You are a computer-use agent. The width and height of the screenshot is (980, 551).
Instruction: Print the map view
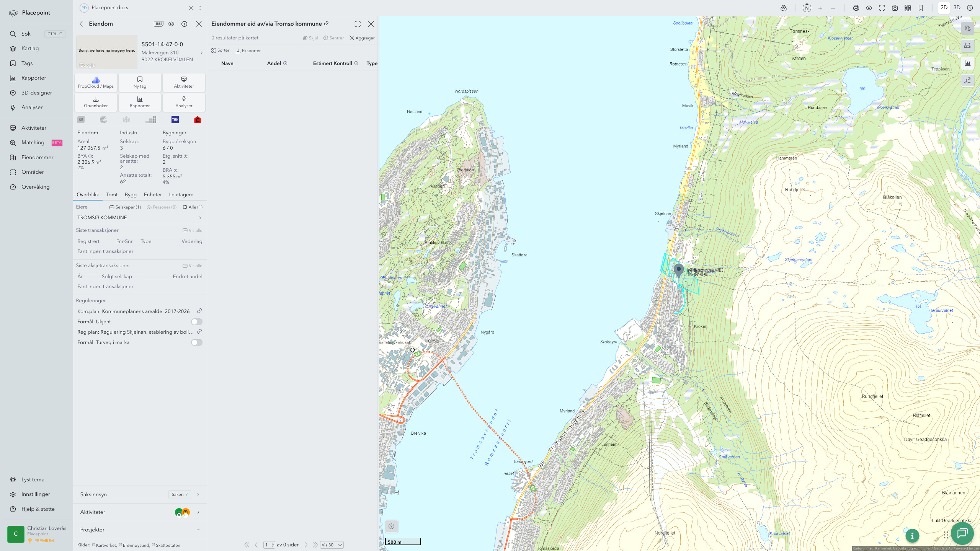click(x=856, y=8)
